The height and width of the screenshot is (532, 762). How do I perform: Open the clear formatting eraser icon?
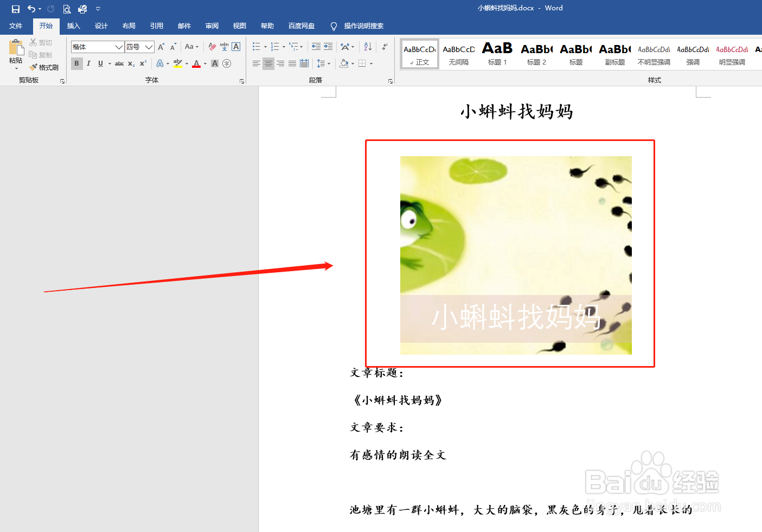point(212,47)
